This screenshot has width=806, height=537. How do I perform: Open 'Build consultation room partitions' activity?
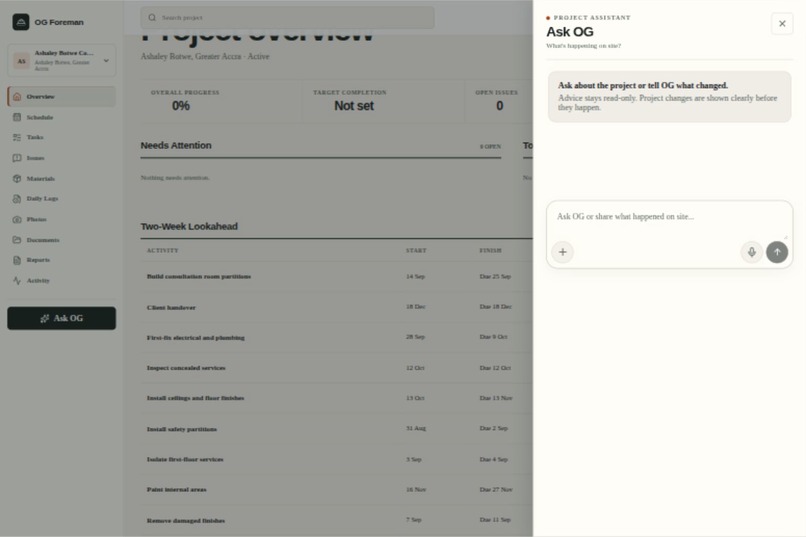pyautogui.click(x=199, y=276)
